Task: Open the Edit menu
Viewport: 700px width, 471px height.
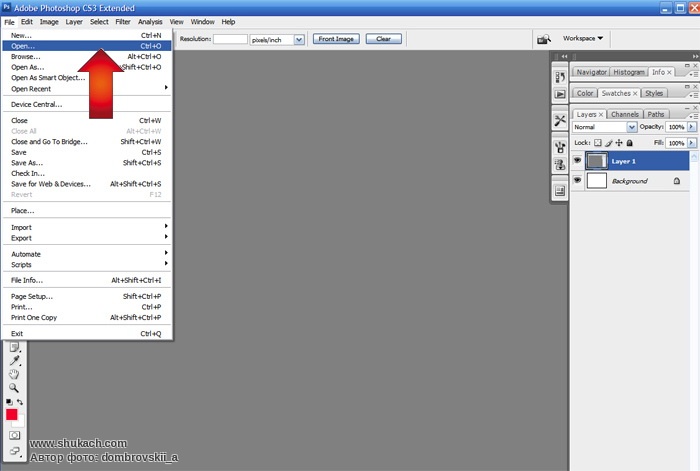Action: [x=27, y=22]
